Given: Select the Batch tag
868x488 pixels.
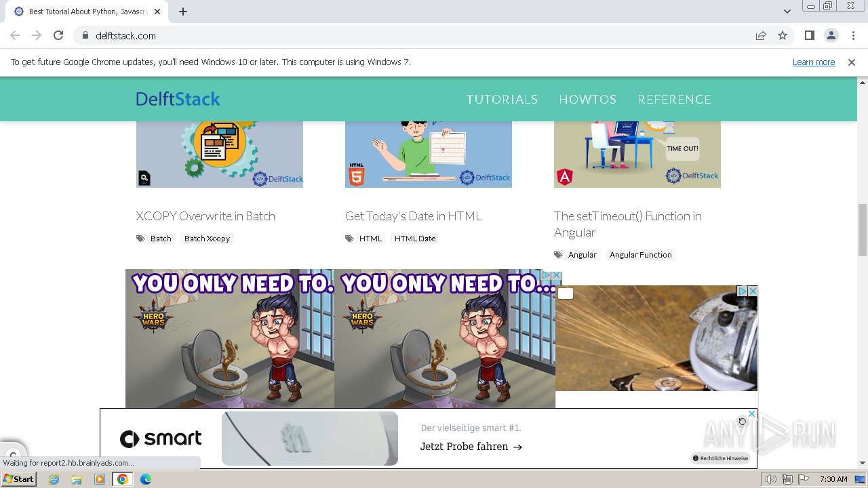Looking at the screenshot, I should point(161,239).
